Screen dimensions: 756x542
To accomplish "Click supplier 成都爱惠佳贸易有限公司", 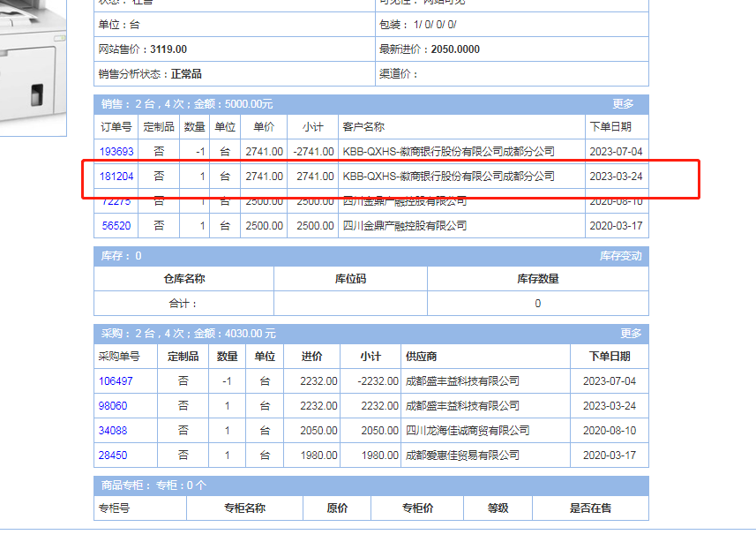I will tap(462, 455).
